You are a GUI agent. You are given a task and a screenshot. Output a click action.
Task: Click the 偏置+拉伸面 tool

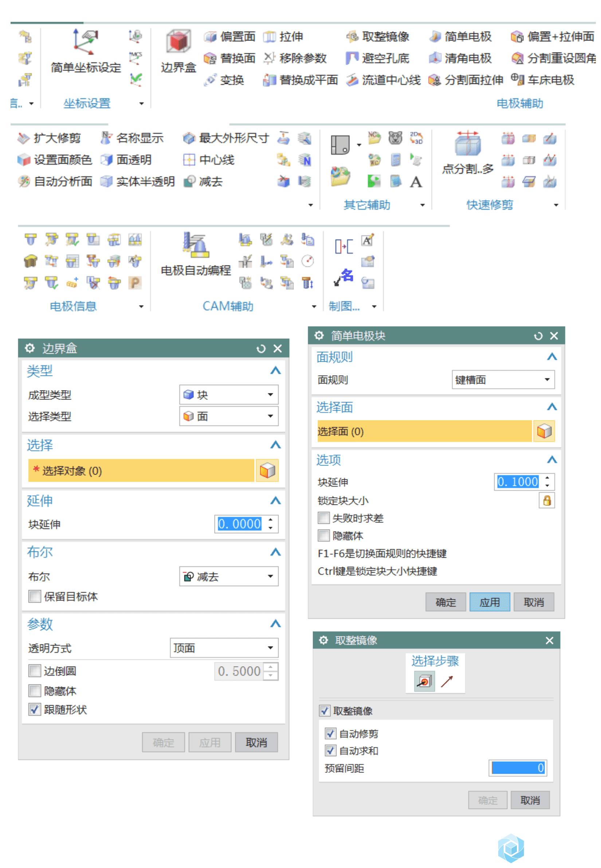coord(553,36)
